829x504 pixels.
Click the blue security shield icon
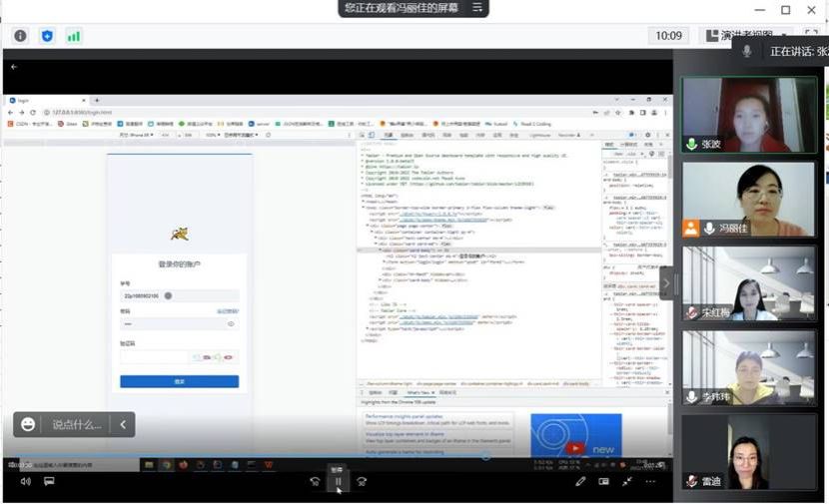click(x=47, y=36)
